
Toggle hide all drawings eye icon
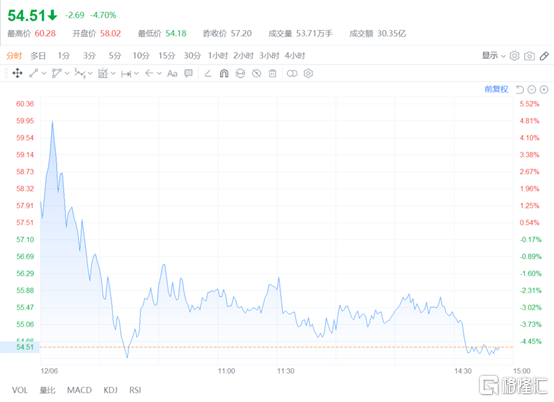tap(257, 73)
